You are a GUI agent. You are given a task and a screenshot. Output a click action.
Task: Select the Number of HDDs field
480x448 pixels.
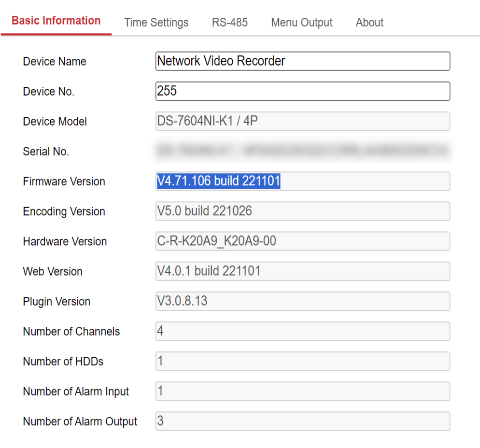tap(302, 361)
